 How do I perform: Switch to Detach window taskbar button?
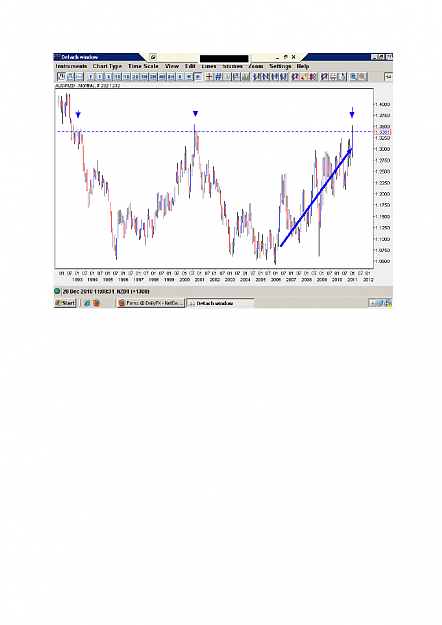[x=220, y=303]
